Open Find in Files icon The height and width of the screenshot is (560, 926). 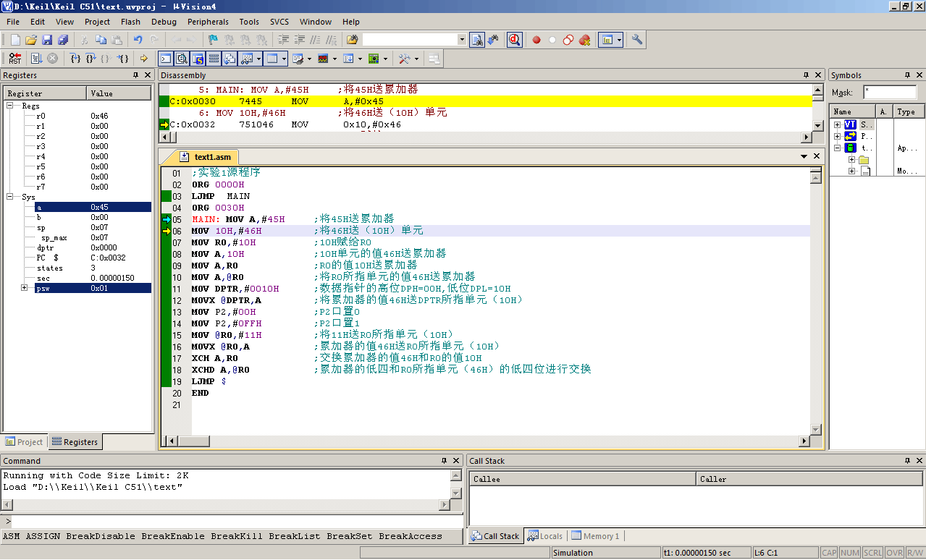pos(352,40)
